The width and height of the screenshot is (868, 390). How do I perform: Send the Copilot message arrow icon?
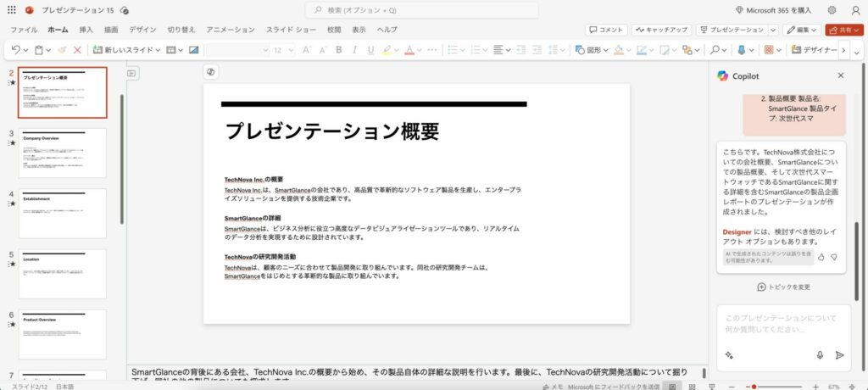point(840,355)
